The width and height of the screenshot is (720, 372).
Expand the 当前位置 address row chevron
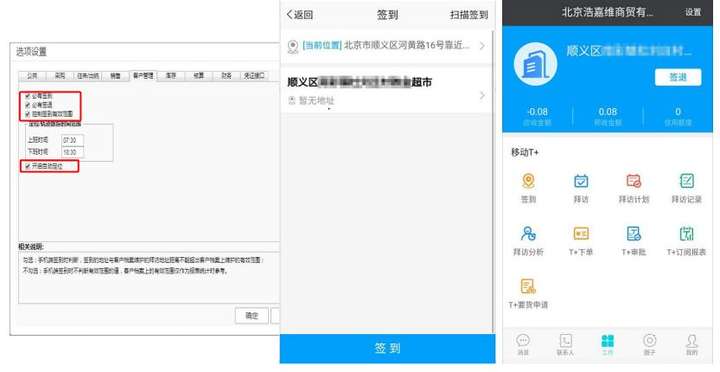482,46
